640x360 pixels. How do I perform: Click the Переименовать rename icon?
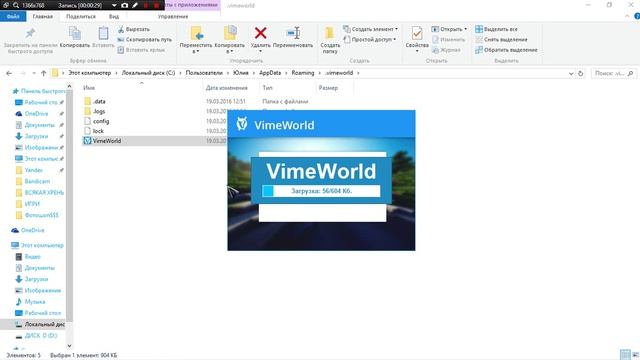coord(293,33)
